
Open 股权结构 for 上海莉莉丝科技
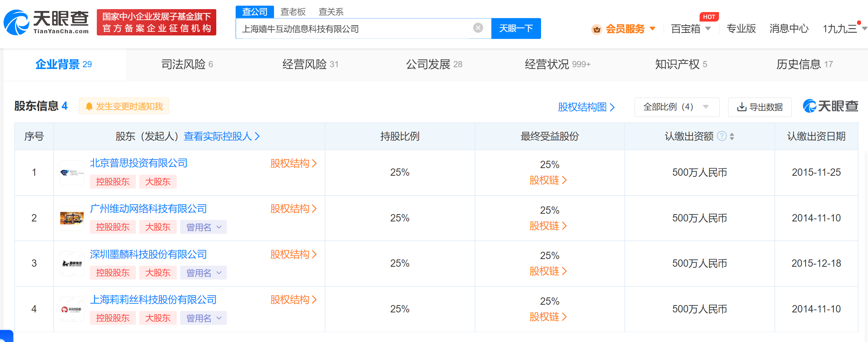point(293,300)
